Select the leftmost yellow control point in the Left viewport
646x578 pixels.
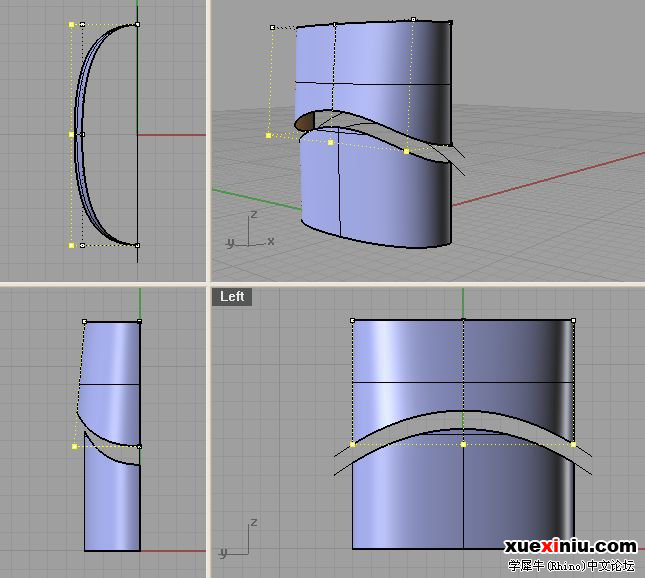[352, 445]
